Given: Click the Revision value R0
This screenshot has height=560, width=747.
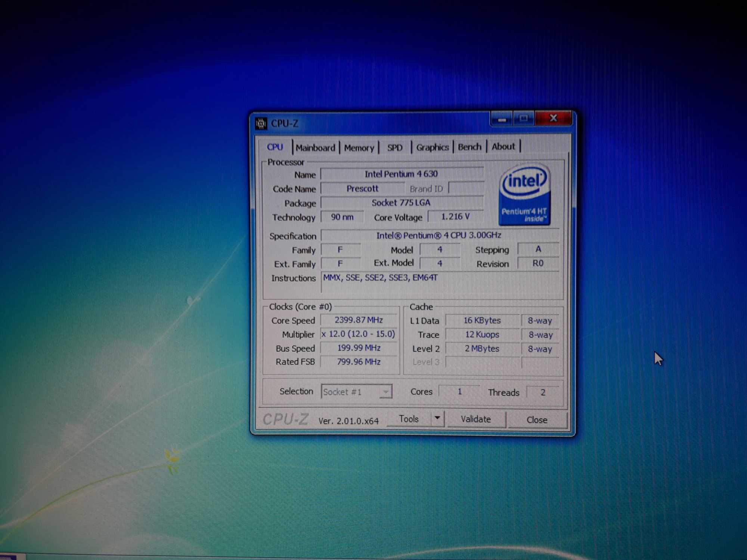Looking at the screenshot, I should click(x=538, y=263).
